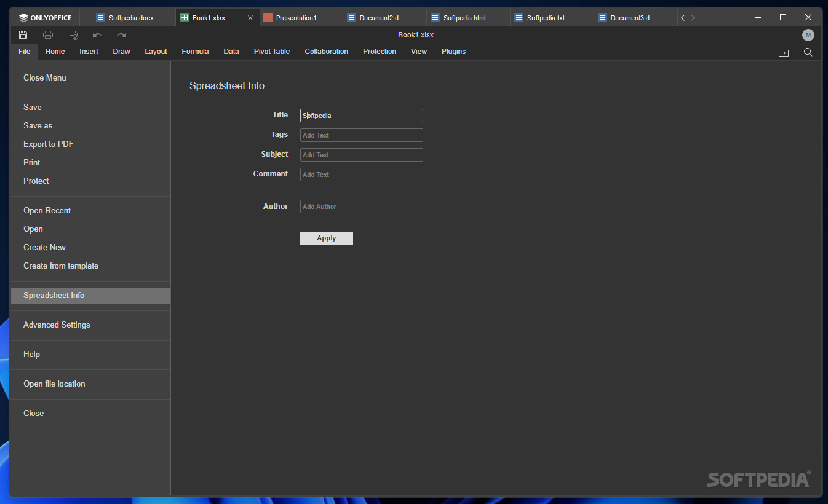The image size is (828, 504).
Task: Click the Quick print icon
Action: (x=73, y=35)
